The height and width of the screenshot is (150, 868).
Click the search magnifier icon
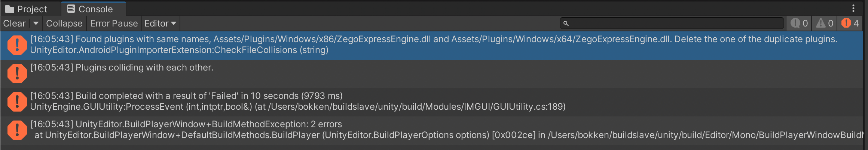(566, 24)
